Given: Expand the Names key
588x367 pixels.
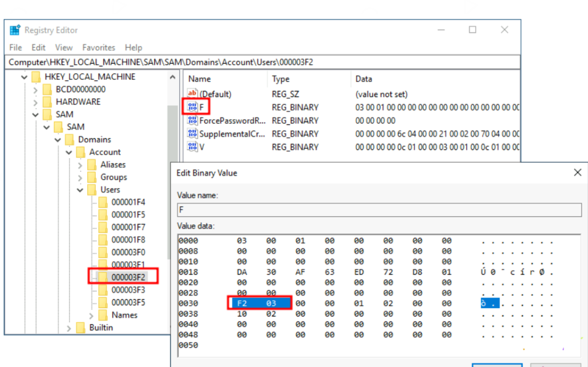Looking at the screenshot, I should [91, 316].
